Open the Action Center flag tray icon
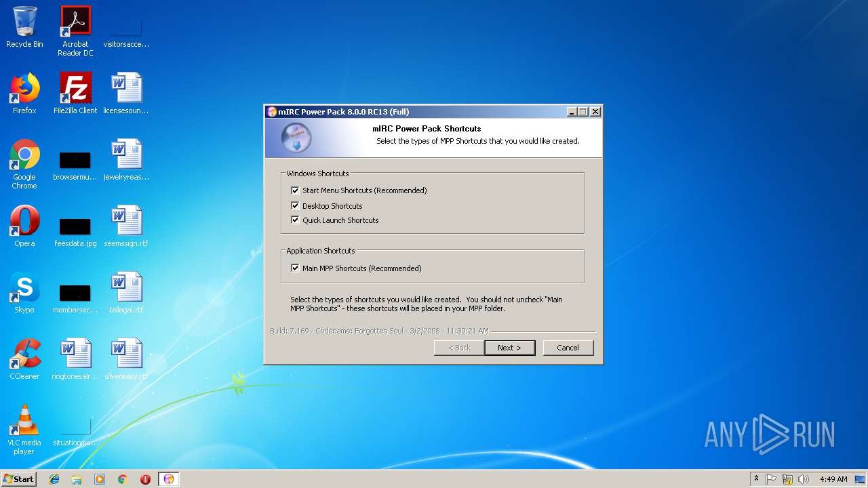This screenshot has height=488, width=868. point(771,479)
